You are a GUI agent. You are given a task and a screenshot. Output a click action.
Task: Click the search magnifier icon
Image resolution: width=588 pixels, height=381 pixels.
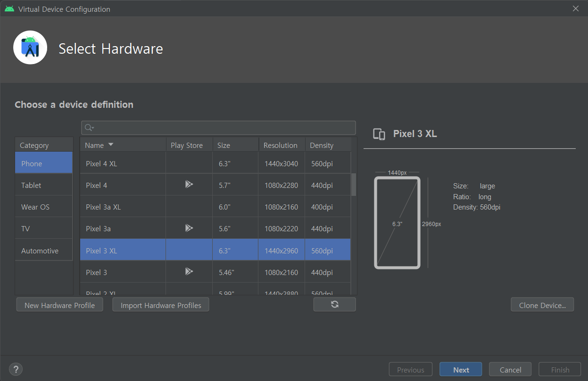89,128
